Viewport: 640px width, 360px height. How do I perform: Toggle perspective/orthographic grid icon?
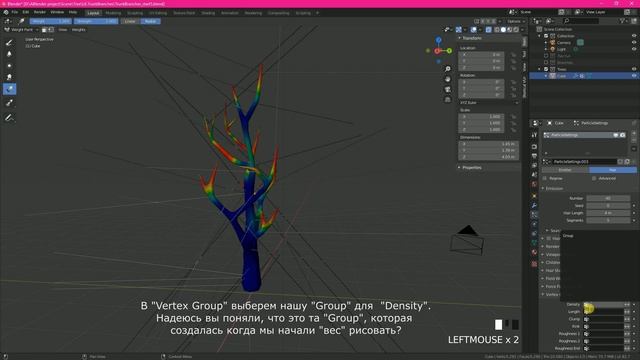pos(448,100)
